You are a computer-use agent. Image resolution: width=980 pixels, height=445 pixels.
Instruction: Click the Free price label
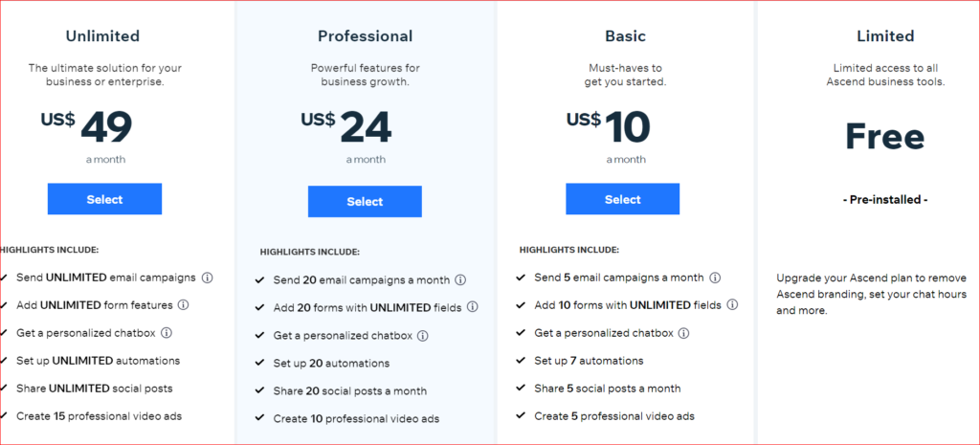(884, 137)
